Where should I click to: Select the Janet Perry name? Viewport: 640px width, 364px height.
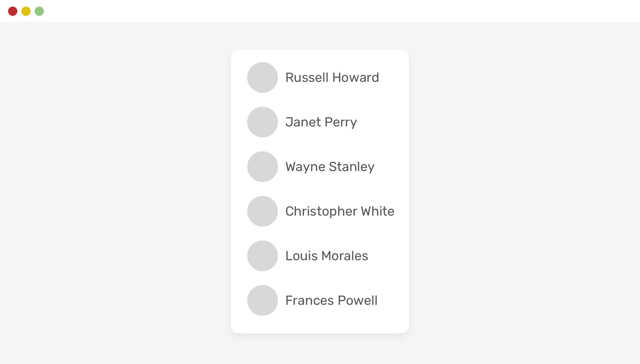click(x=321, y=122)
